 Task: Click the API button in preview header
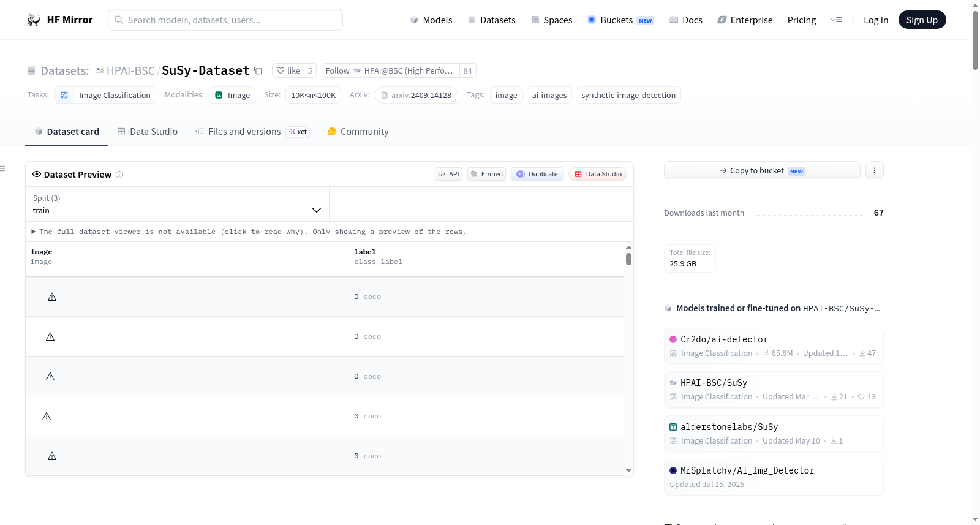point(449,175)
